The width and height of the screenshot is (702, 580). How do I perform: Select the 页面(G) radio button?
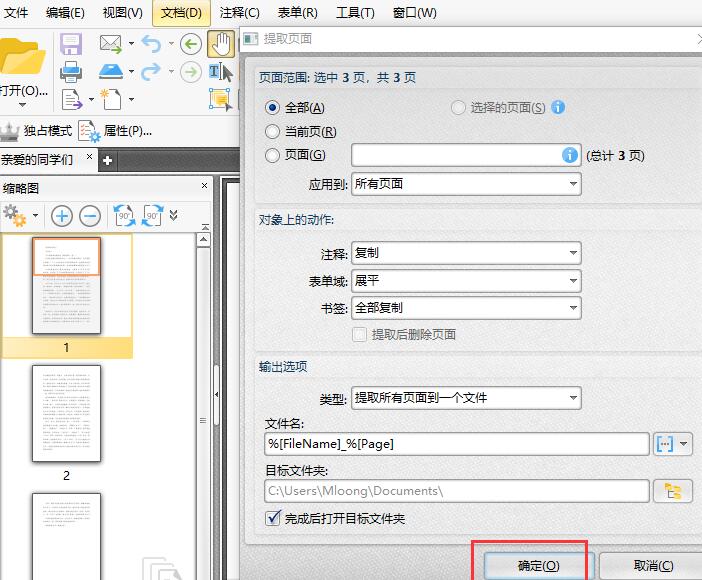coord(272,155)
